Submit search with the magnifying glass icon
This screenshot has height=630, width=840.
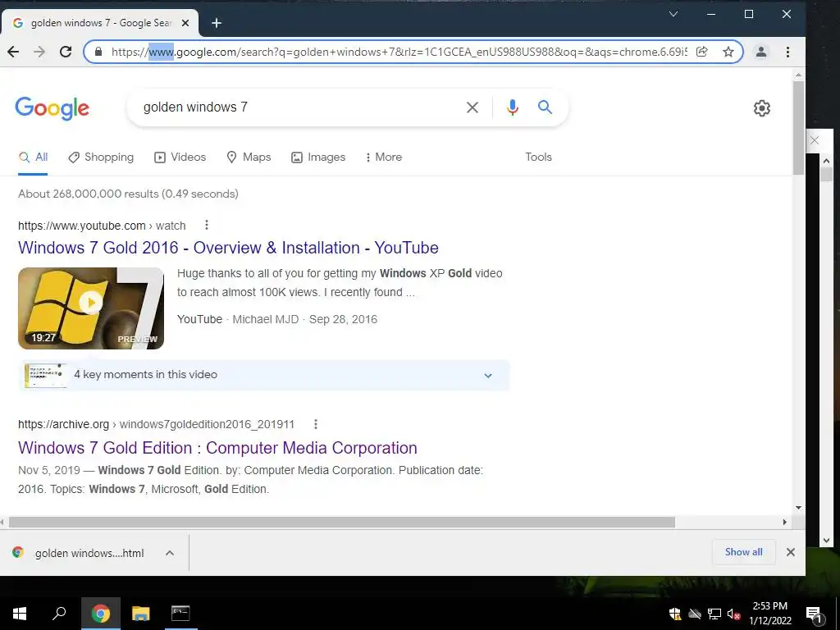tap(545, 107)
